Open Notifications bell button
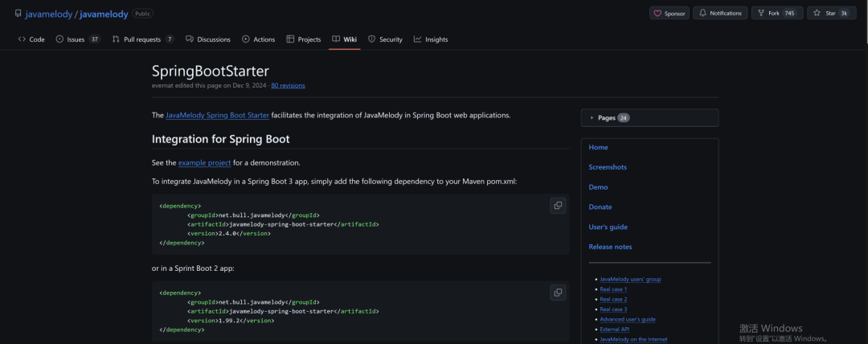The height and width of the screenshot is (344, 868). tap(720, 14)
